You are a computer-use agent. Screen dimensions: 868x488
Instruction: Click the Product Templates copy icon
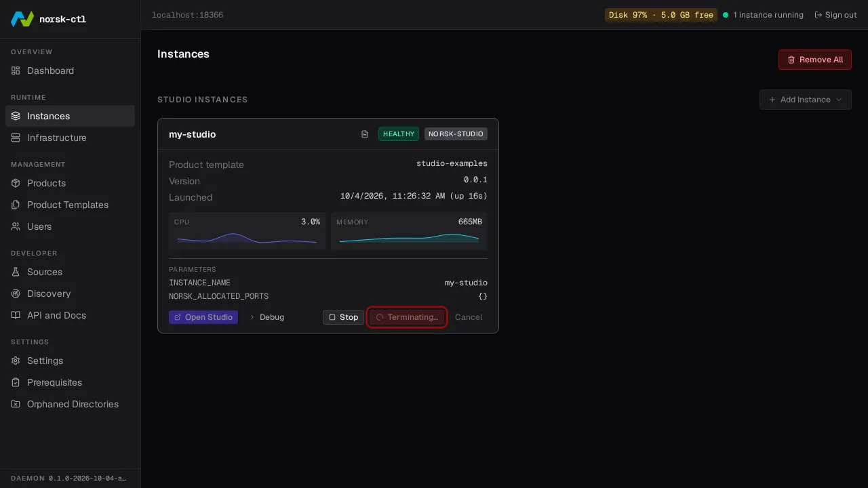pyautogui.click(x=16, y=205)
